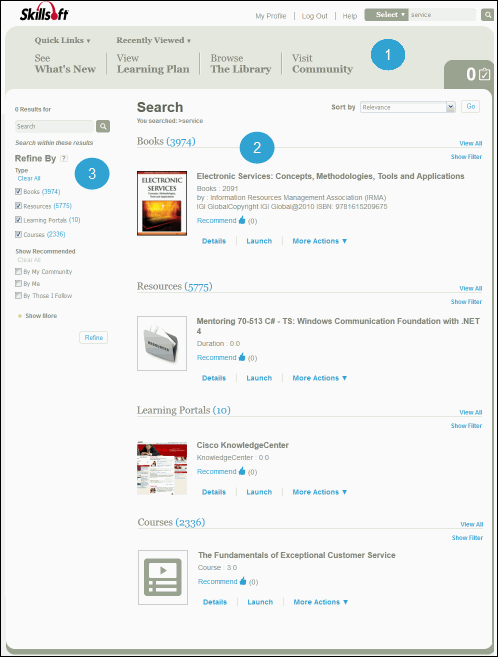The height and width of the screenshot is (657, 498).
Task: Open the Cisco KnowledgeCenter title link
Action: point(243,445)
